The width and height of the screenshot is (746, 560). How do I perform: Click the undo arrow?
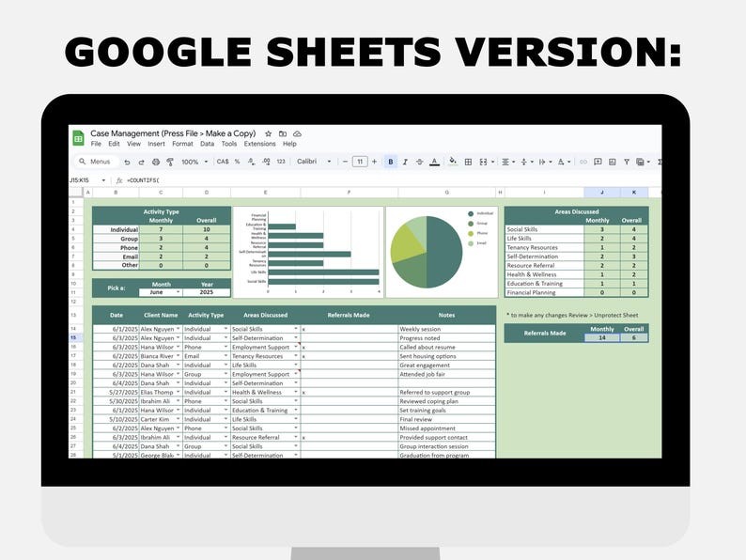[127, 162]
